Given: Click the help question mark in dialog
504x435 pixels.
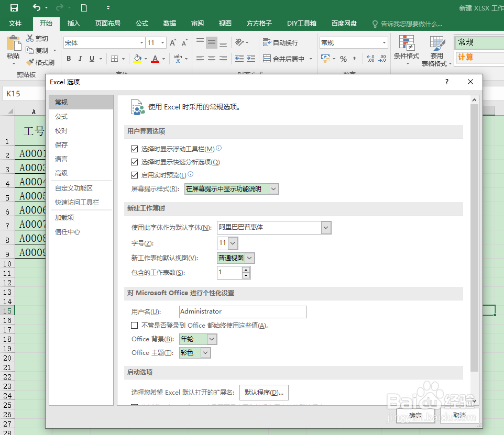Looking at the screenshot, I should (x=447, y=82).
